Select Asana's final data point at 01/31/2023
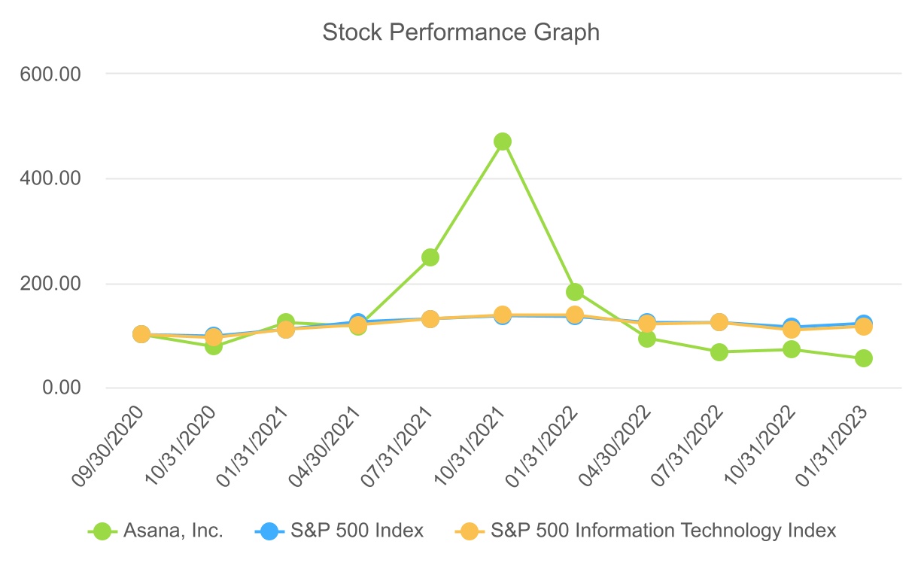 (x=864, y=358)
